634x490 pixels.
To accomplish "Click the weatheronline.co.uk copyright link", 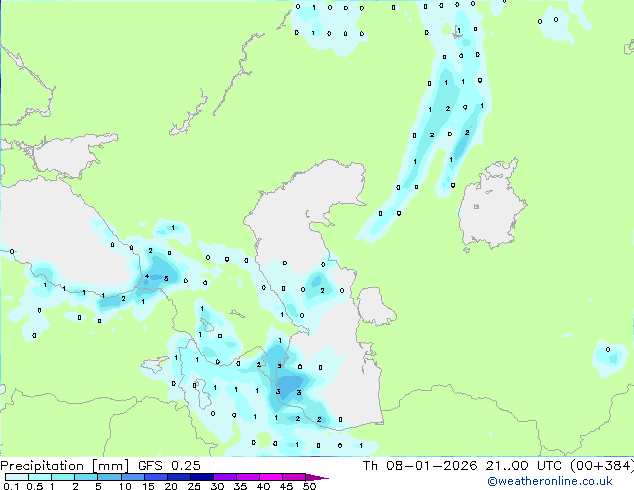I will [549, 481].
